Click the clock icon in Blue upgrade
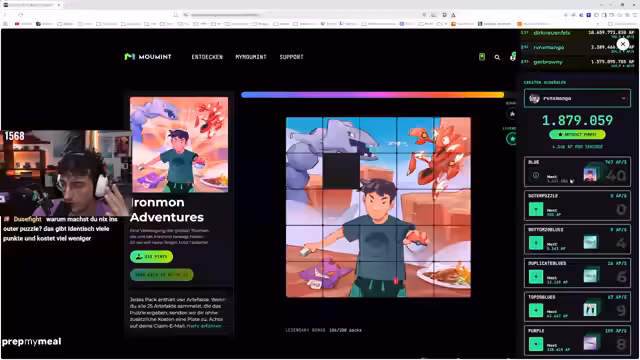The image size is (640, 360). pos(536,176)
